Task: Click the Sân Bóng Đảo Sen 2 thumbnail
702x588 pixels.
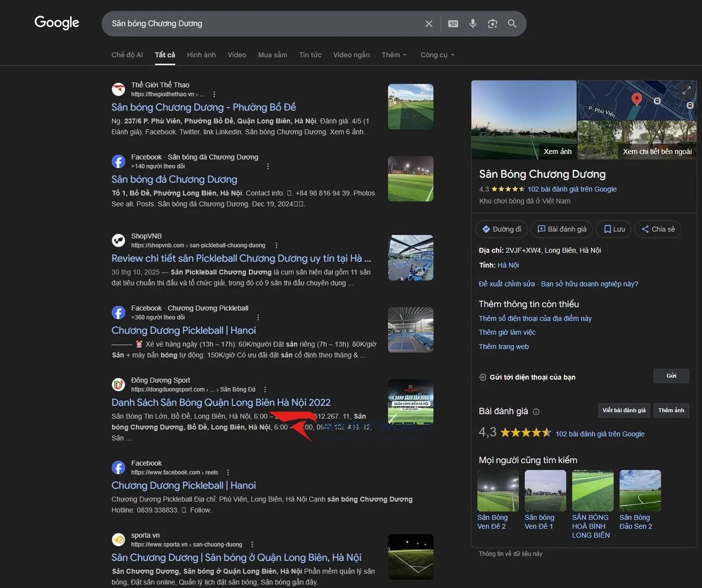Action: 640,491
